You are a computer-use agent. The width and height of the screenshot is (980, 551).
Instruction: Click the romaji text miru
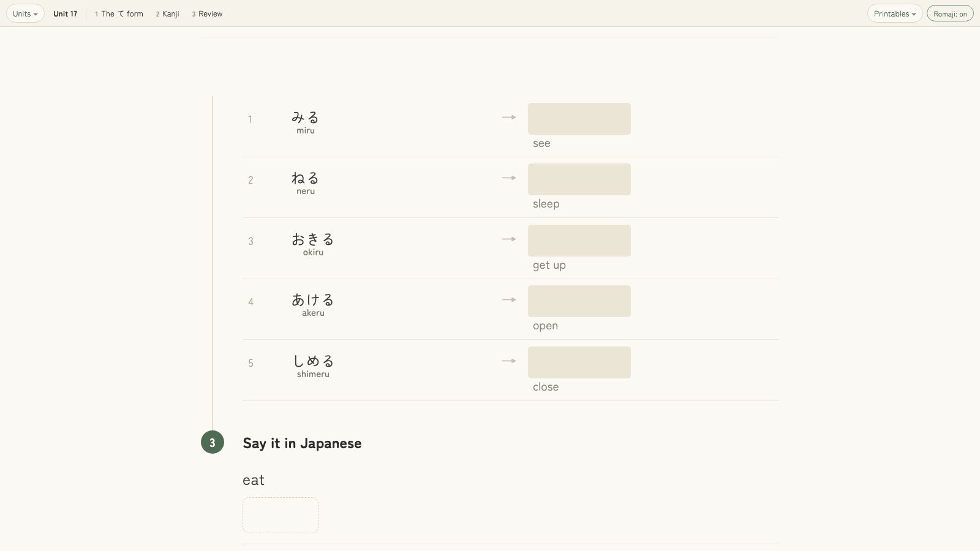tap(306, 130)
